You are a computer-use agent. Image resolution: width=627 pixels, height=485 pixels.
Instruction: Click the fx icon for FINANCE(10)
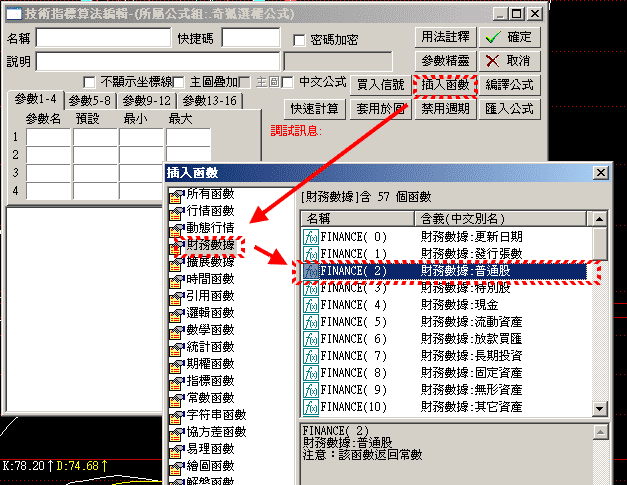tap(311, 407)
